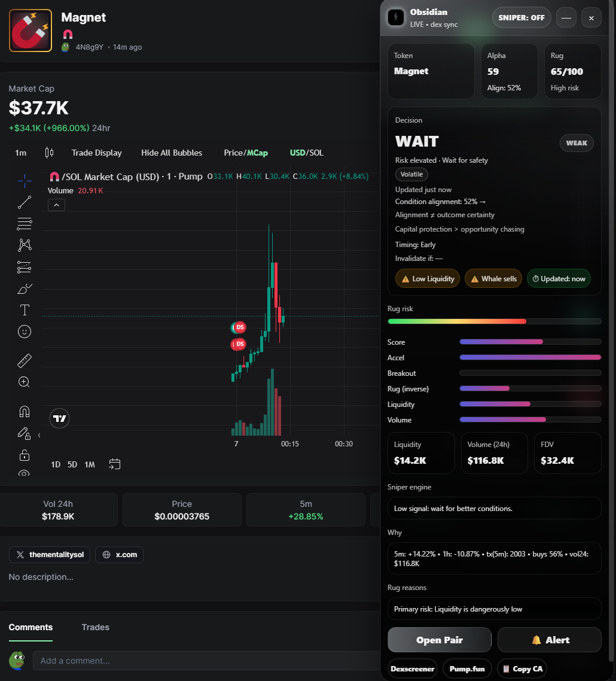Select the Comments tab
Screen dimensions: 616x681
[x=31, y=627]
